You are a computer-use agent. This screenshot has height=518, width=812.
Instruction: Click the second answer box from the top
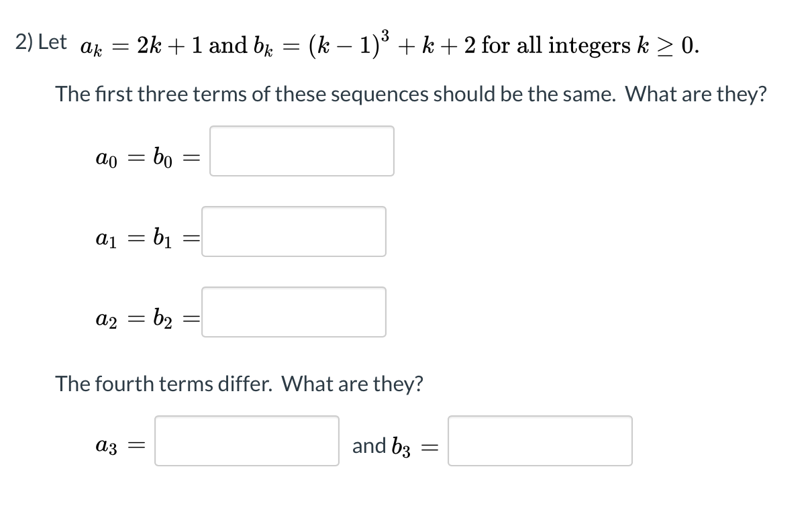coord(294,231)
